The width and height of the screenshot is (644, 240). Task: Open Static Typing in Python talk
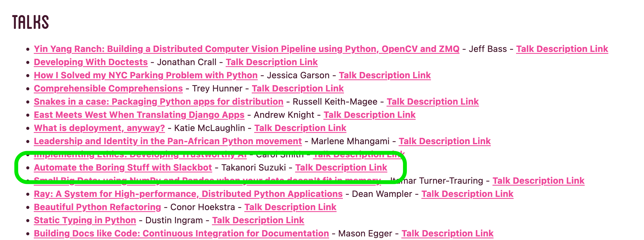tap(85, 220)
